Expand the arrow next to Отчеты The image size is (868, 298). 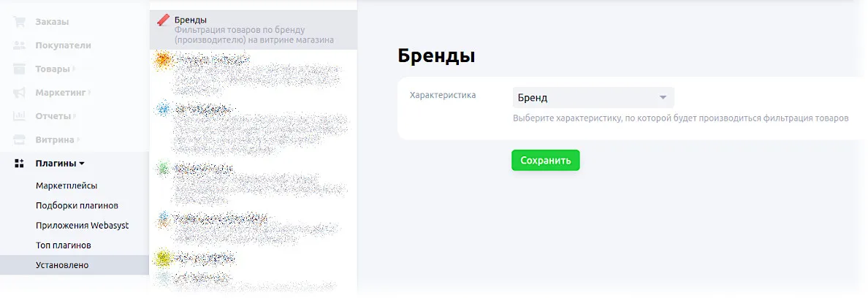(75, 116)
